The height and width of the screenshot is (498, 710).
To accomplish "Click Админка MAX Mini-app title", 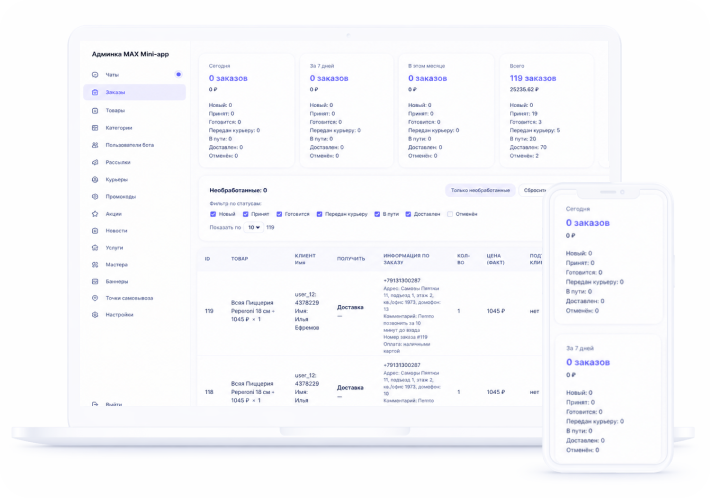I will (130, 54).
